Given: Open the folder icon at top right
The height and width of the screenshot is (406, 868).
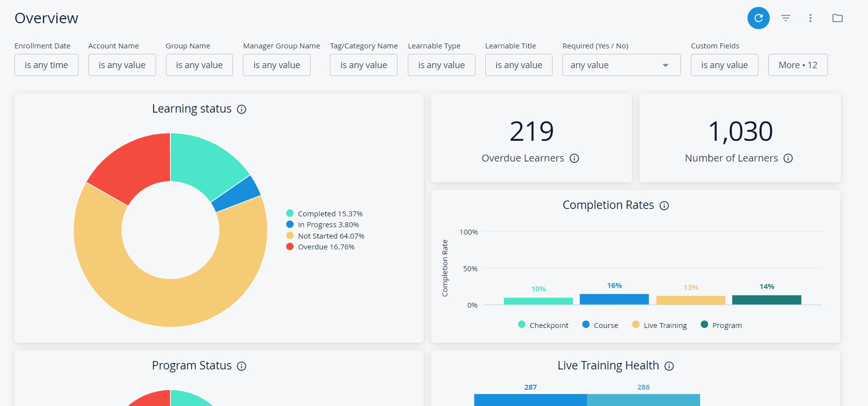Looking at the screenshot, I should pos(837,18).
